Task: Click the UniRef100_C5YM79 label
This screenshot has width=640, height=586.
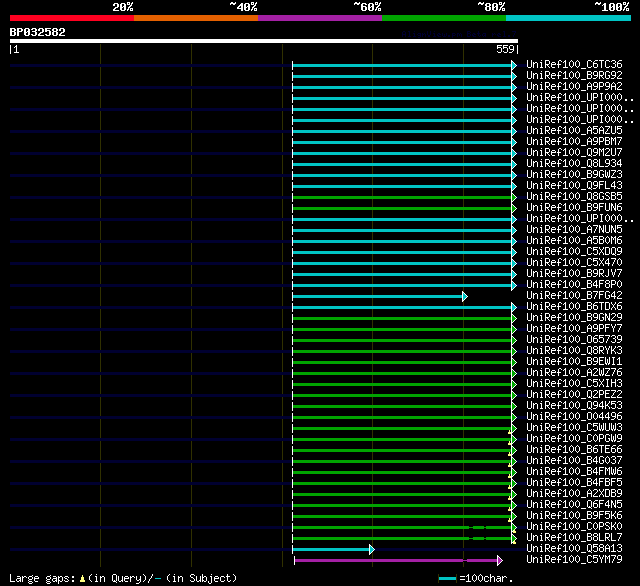Action: [x=574, y=560]
